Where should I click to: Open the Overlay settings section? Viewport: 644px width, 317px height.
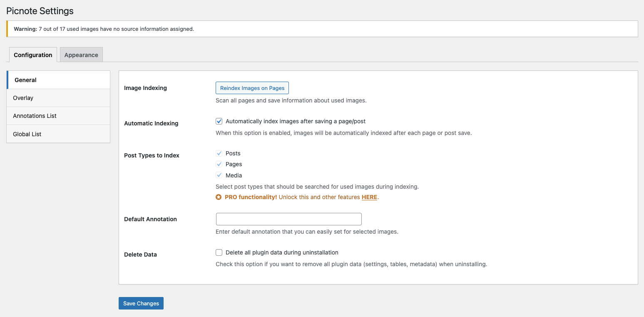(x=23, y=97)
